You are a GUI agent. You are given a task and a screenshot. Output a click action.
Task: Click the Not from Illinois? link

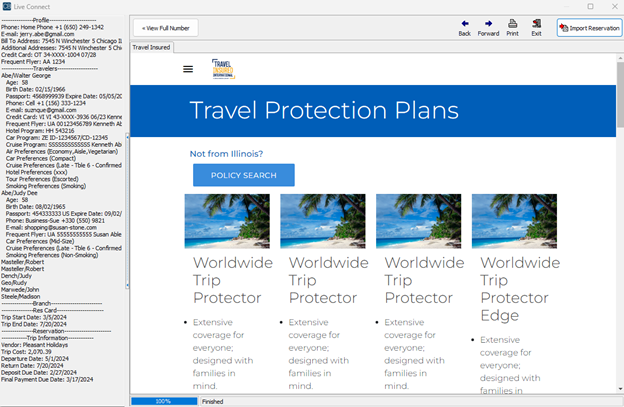(x=226, y=154)
